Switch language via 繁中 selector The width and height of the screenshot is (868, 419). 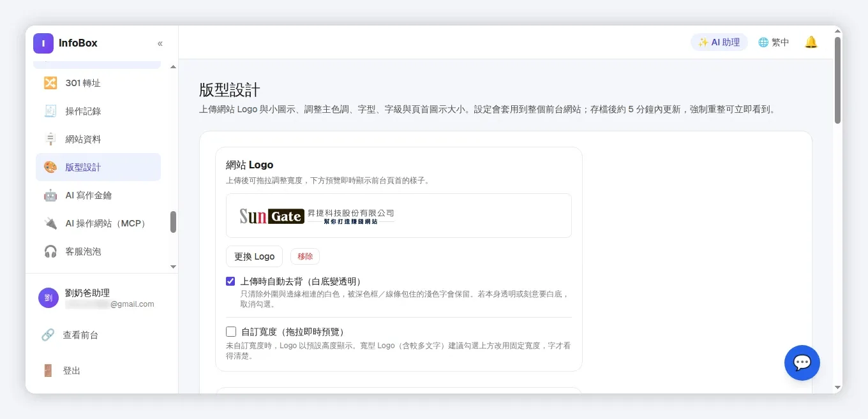[x=774, y=42]
